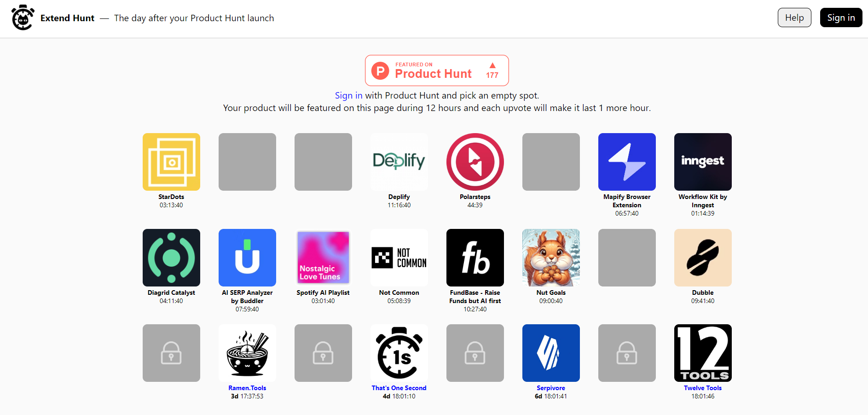Image resolution: width=868 pixels, height=415 pixels.
Task: Follow the blue Sign in link
Action: coord(348,95)
